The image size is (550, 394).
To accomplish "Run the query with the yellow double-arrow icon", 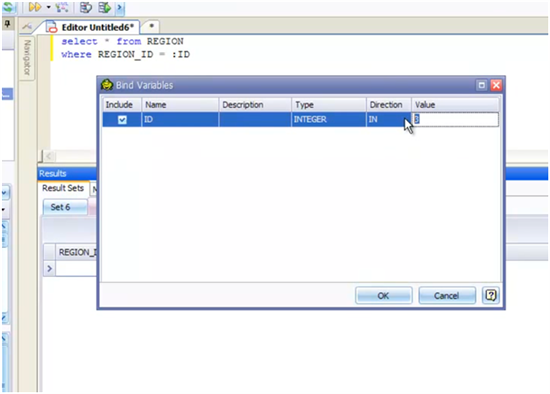I will click(x=35, y=7).
